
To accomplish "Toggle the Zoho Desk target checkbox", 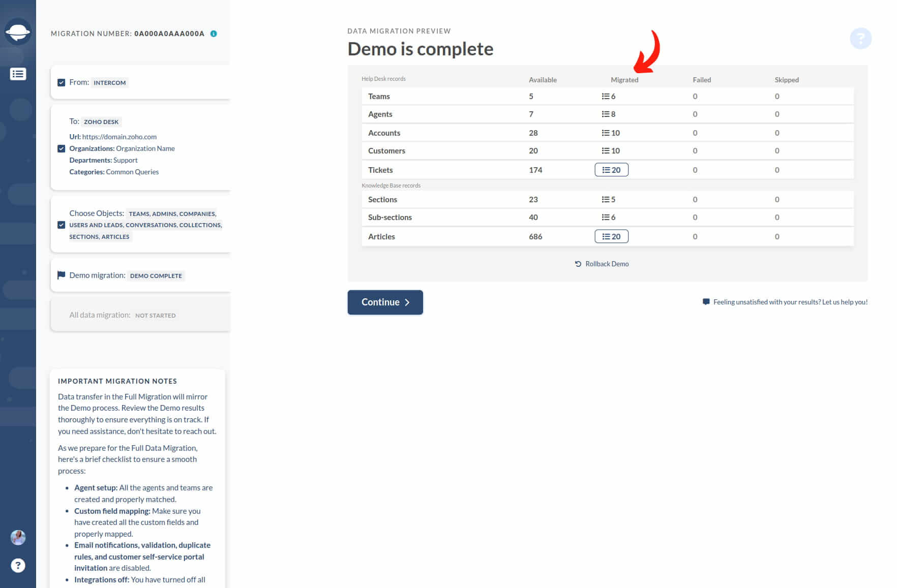I will click(x=61, y=148).
